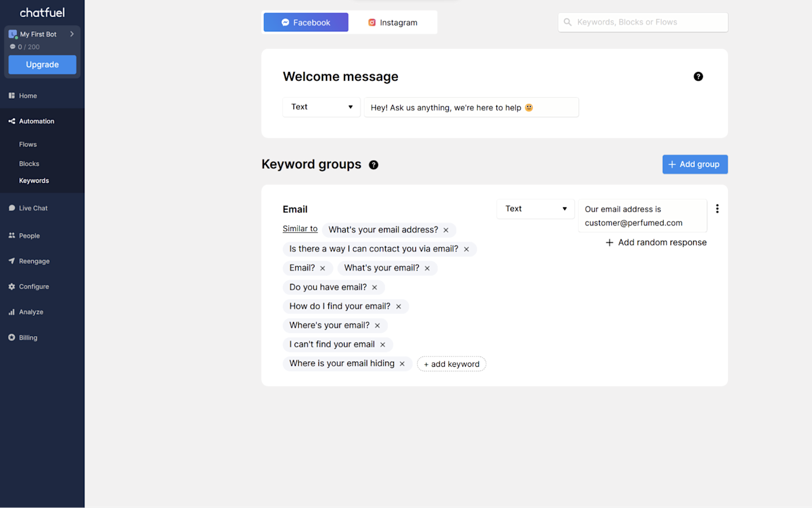Open the Reengage section
This screenshot has width=812, height=508.
tap(34, 261)
